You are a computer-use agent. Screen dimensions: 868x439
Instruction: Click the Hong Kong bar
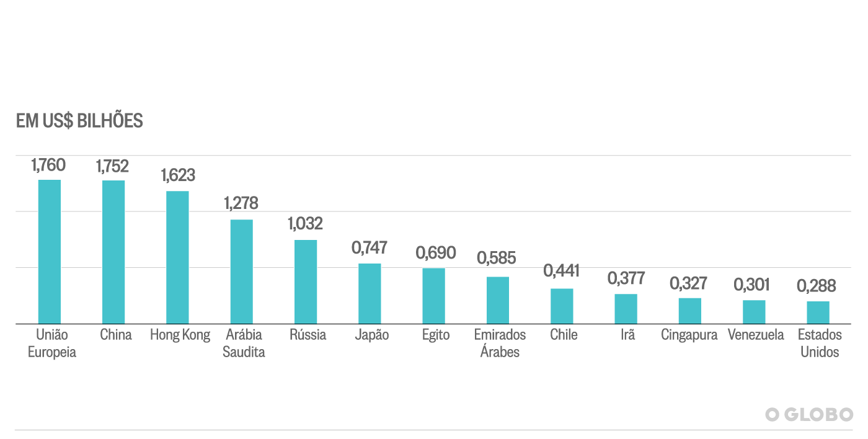(x=177, y=257)
